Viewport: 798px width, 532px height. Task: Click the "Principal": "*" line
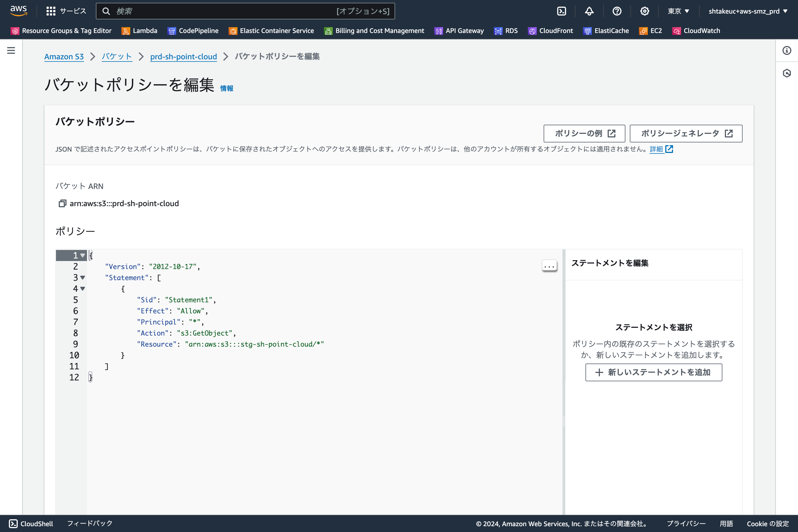(x=170, y=322)
